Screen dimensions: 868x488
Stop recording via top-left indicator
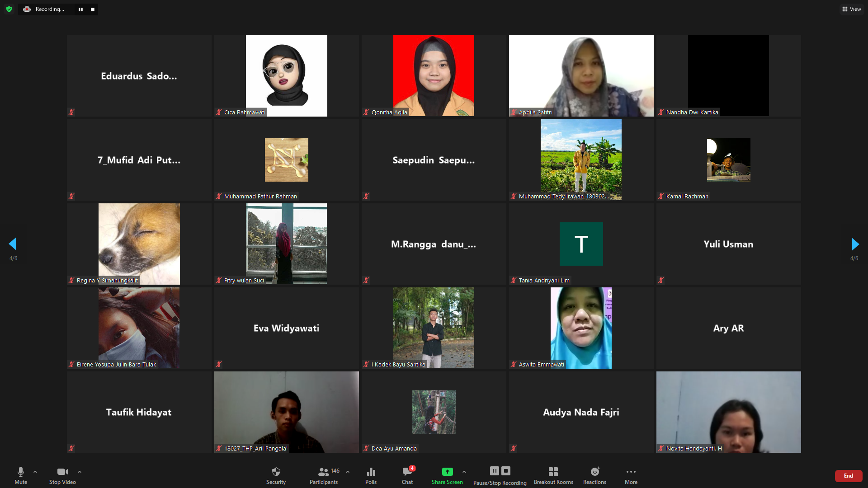tap(93, 9)
